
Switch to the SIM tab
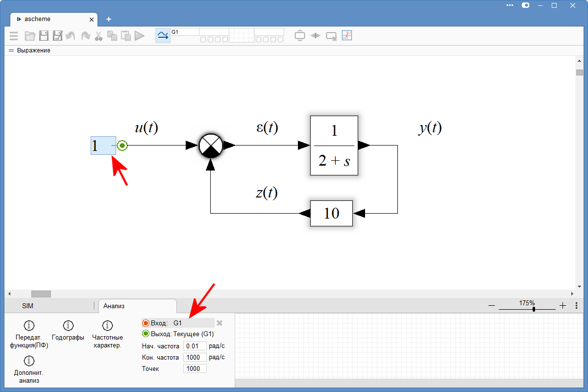28,306
